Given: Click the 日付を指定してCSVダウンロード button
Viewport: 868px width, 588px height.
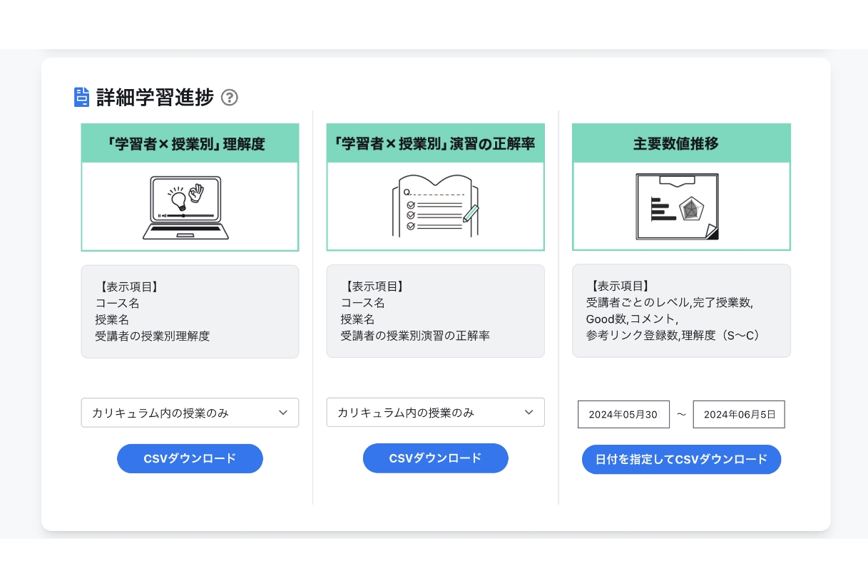Looking at the screenshot, I should 681,459.
